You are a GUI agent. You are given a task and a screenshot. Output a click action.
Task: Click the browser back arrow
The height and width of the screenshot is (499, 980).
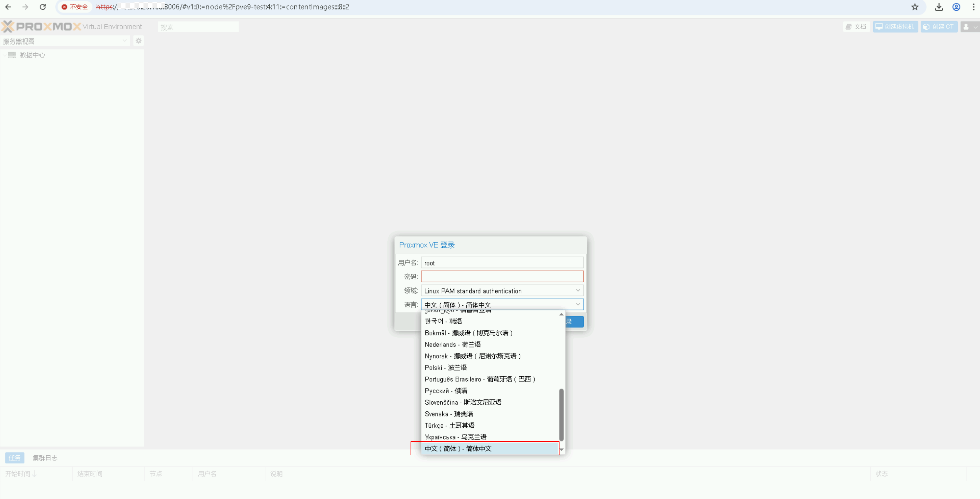point(8,7)
